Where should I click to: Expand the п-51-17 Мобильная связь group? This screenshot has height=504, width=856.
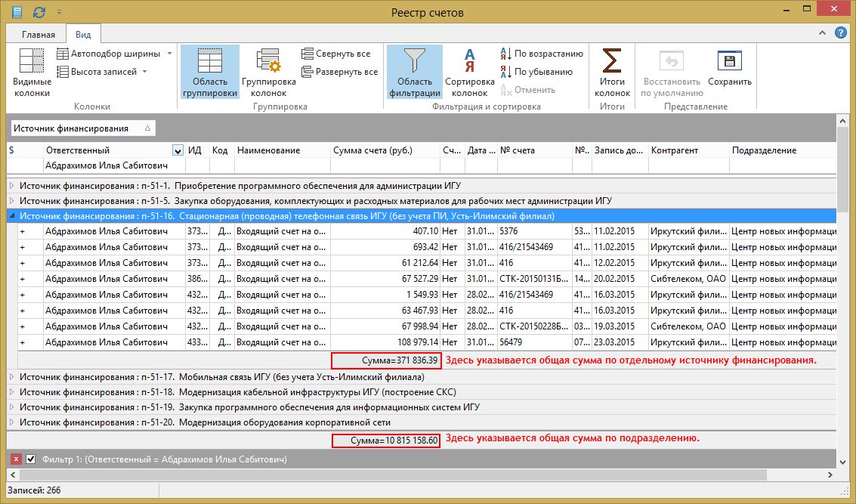coord(11,376)
